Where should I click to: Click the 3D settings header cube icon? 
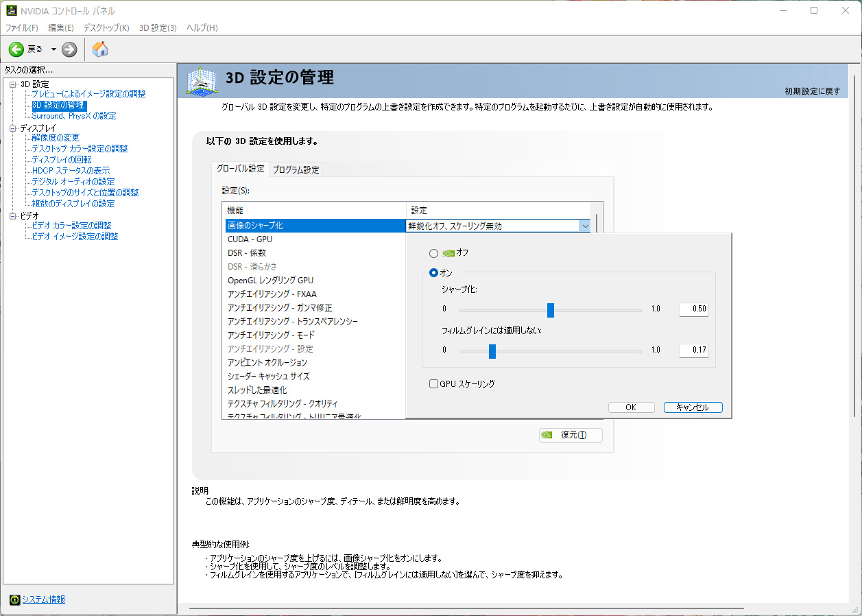[202, 81]
